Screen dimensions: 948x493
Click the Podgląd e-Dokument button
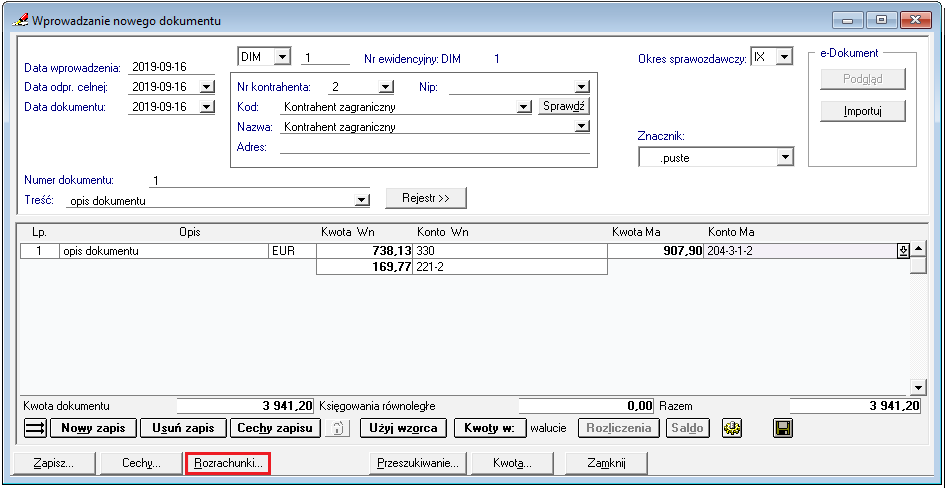tap(863, 79)
